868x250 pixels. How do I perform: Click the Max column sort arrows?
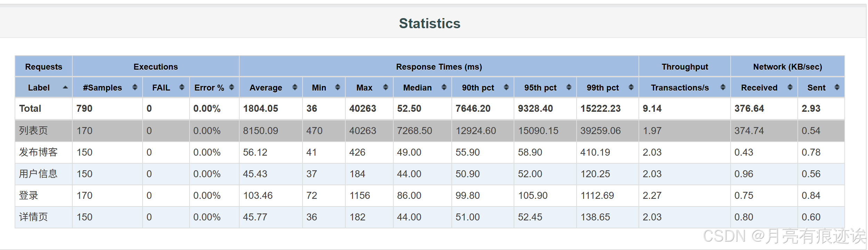385,87
